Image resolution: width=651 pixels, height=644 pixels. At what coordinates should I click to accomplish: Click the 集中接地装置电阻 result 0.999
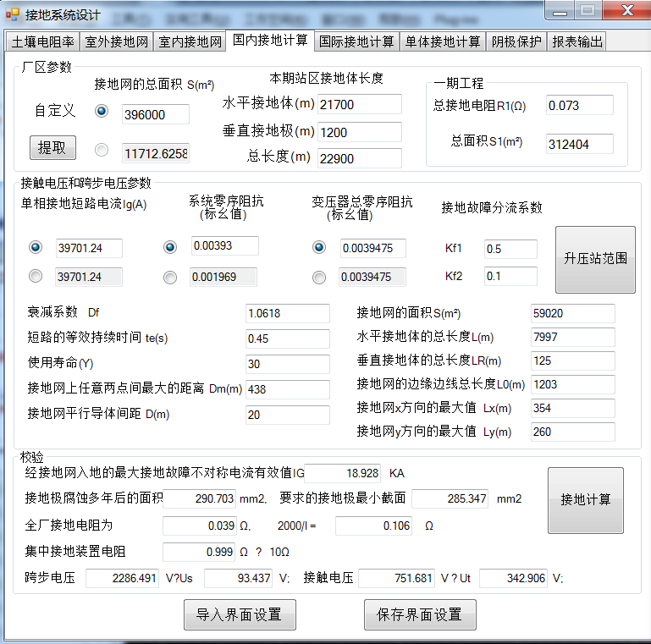[x=199, y=552]
